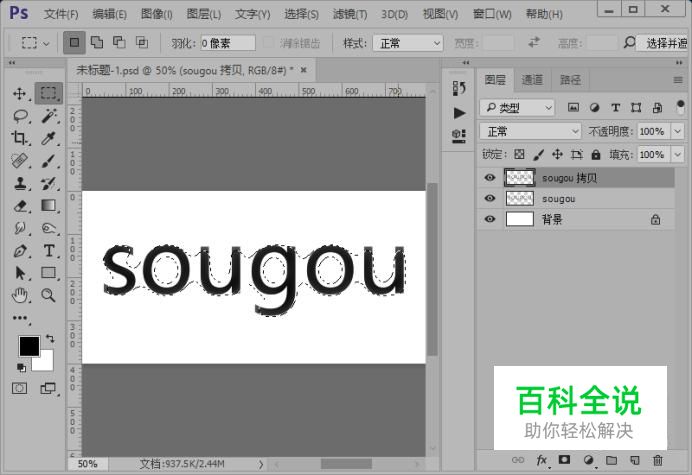Add a layer style fx
Image resolution: width=692 pixels, height=475 pixels.
pyautogui.click(x=542, y=460)
